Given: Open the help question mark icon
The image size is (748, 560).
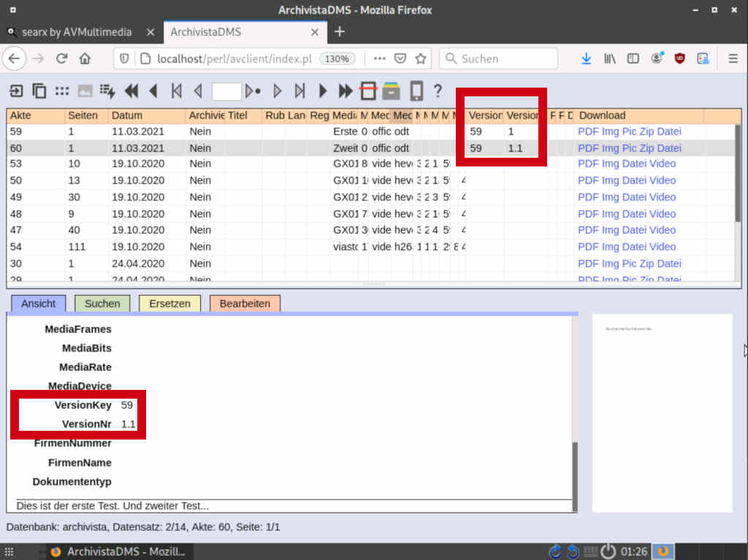Looking at the screenshot, I should point(438,91).
